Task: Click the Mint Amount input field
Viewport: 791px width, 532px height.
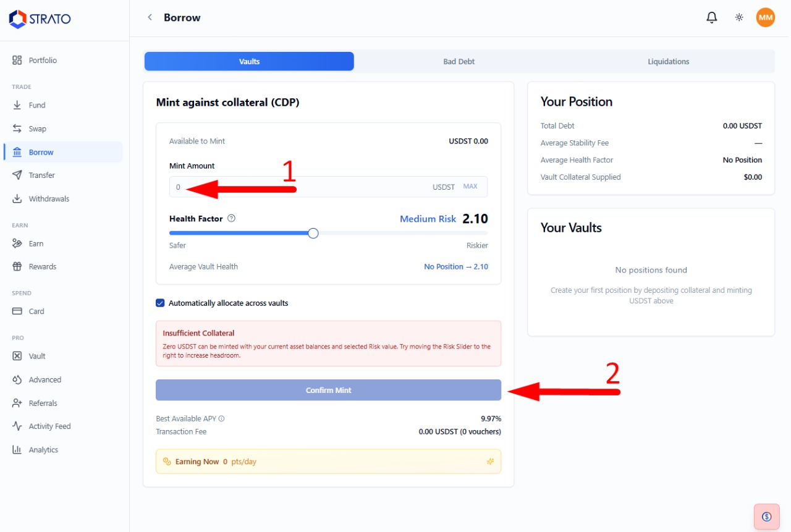Action: (328, 187)
